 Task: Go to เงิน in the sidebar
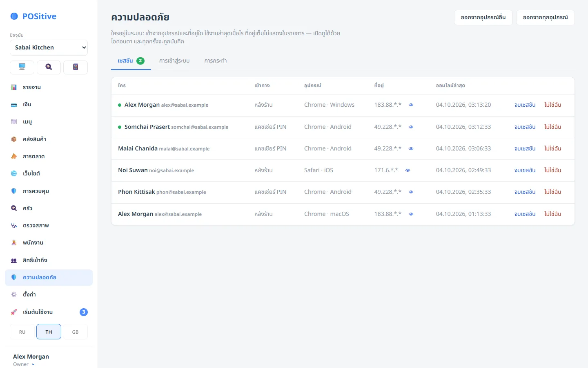[x=49, y=105]
